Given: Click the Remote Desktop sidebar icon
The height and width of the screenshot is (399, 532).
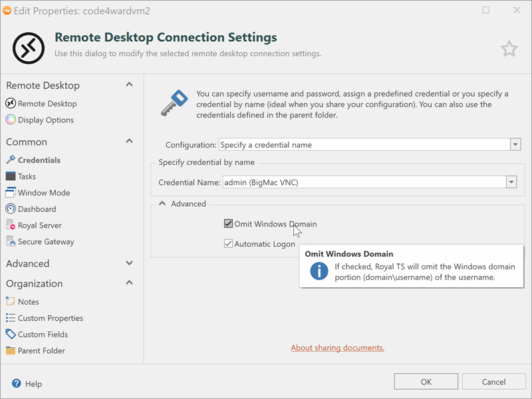Looking at the screenshot, I should (x=11, y=104).
